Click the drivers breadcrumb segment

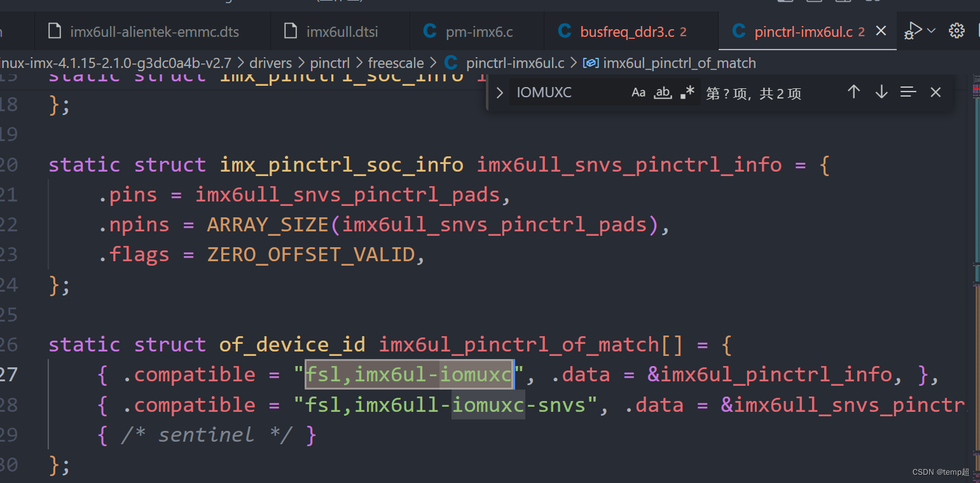tap(270, 63)
